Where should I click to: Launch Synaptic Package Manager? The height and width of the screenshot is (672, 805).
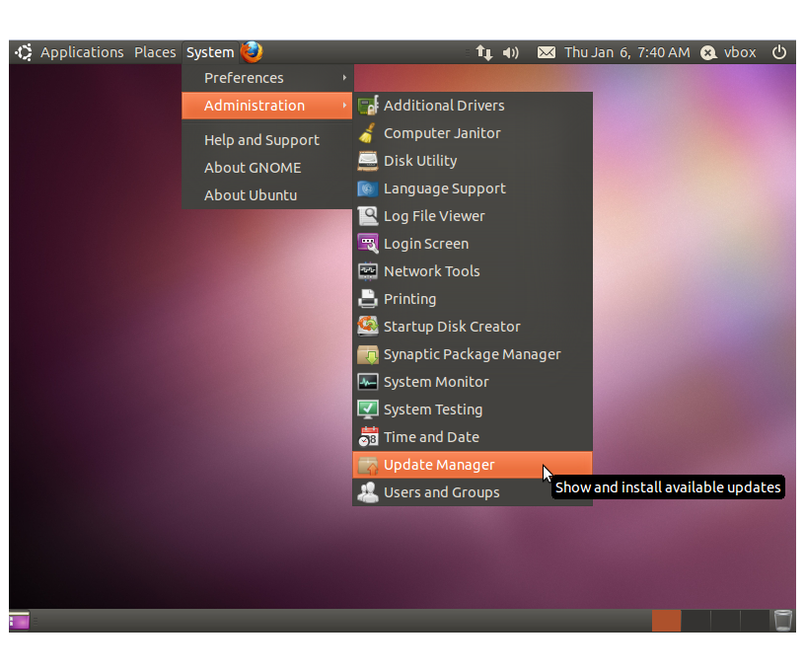[473, 354]
